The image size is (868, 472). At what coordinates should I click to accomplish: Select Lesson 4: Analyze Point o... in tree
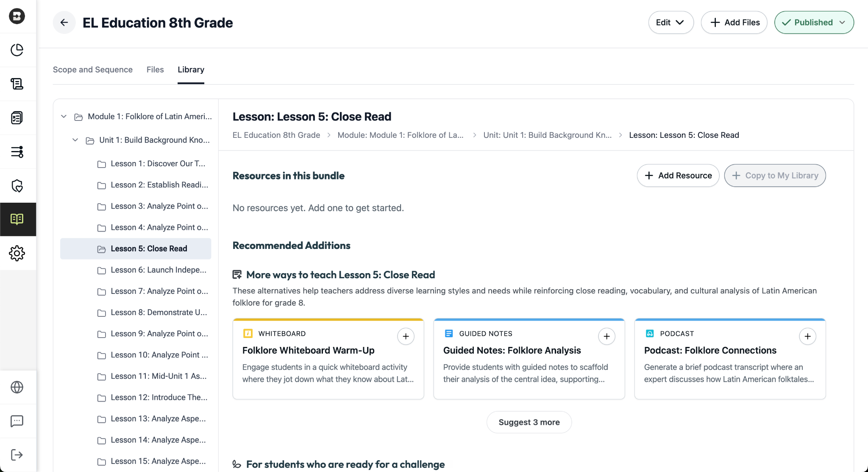136,227
